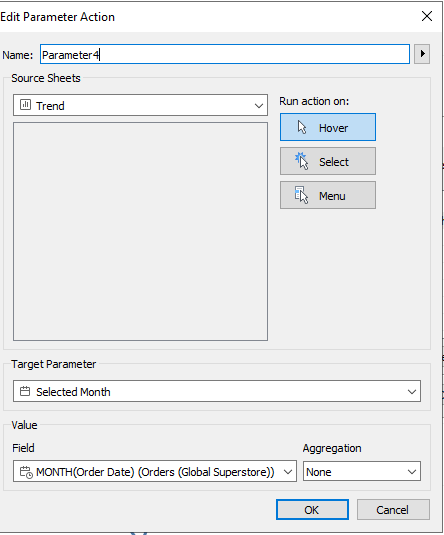The image size is (444, 535).
Task: Click the Hover cursor icon
Action: (302, 127)
